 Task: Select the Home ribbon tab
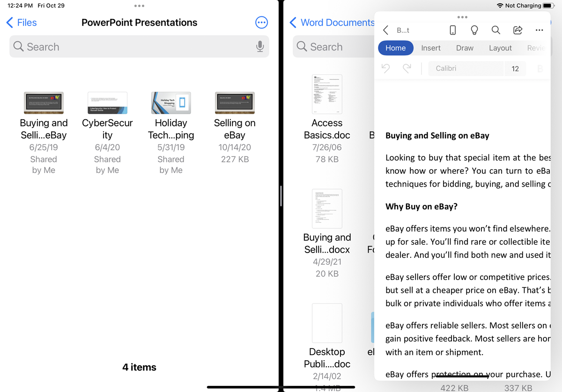(x=396, y=48)
